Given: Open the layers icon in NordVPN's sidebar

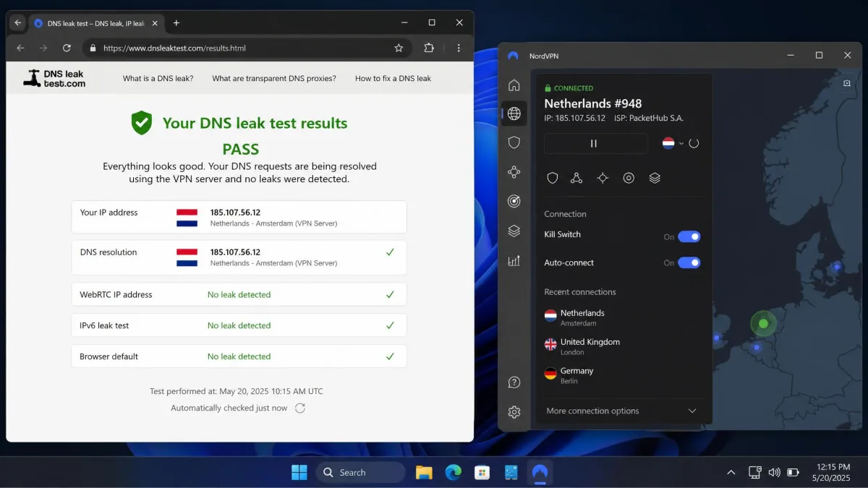Looking at the screenshot, I should coord(514,231).
